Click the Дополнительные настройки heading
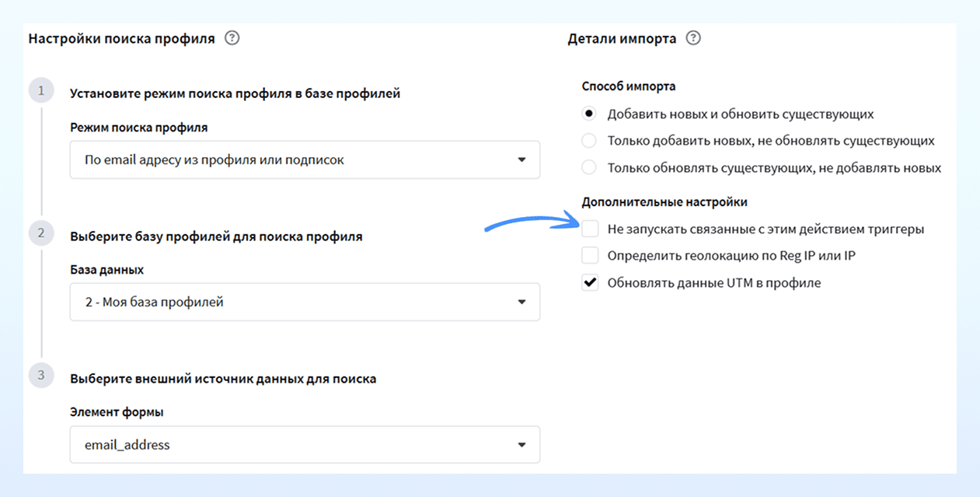The width and height of the screenshot is (980, 497). [x=664, y=201]
